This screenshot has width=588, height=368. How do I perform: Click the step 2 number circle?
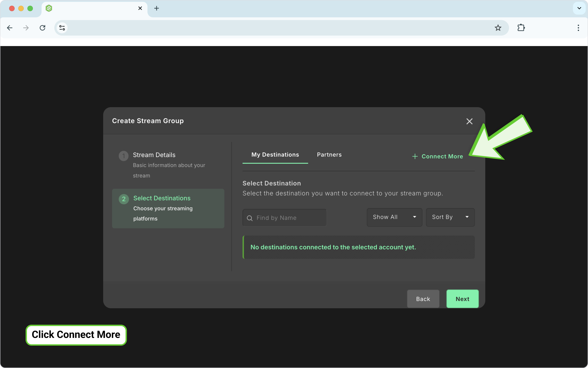pyautogui.click(x=124, y=199)
